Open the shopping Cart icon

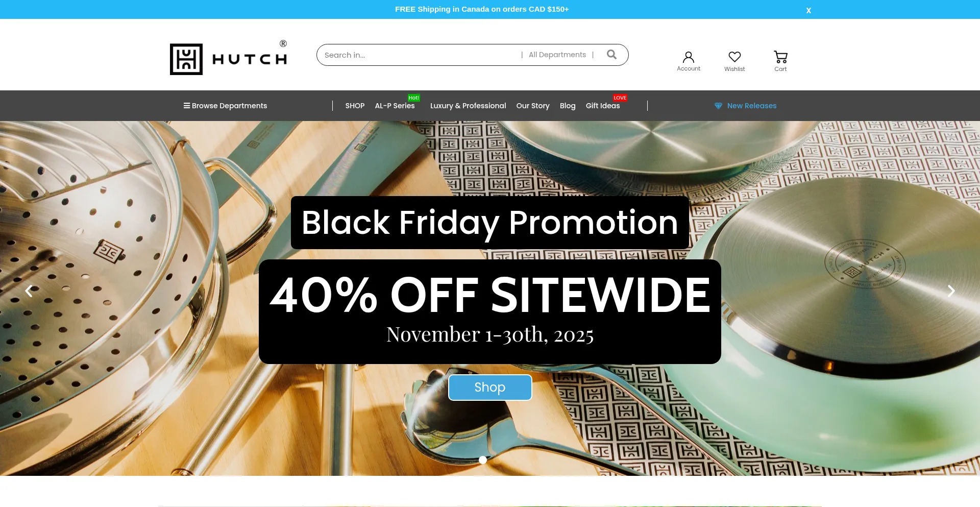click(780, 57)
